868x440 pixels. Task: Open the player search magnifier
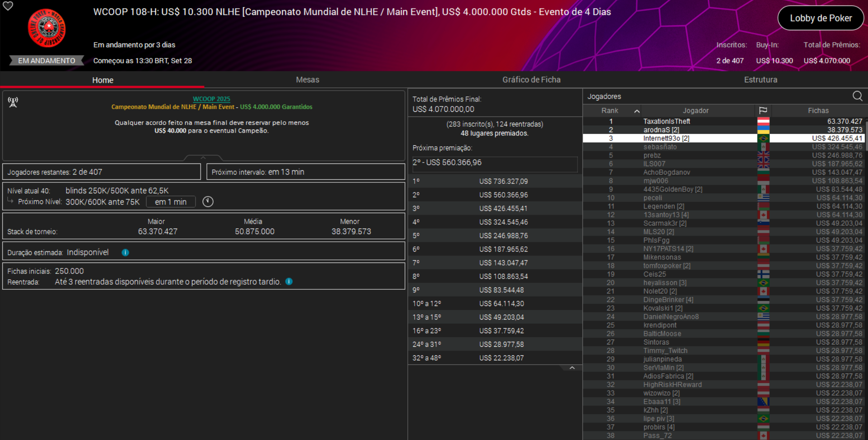[857, 96]
